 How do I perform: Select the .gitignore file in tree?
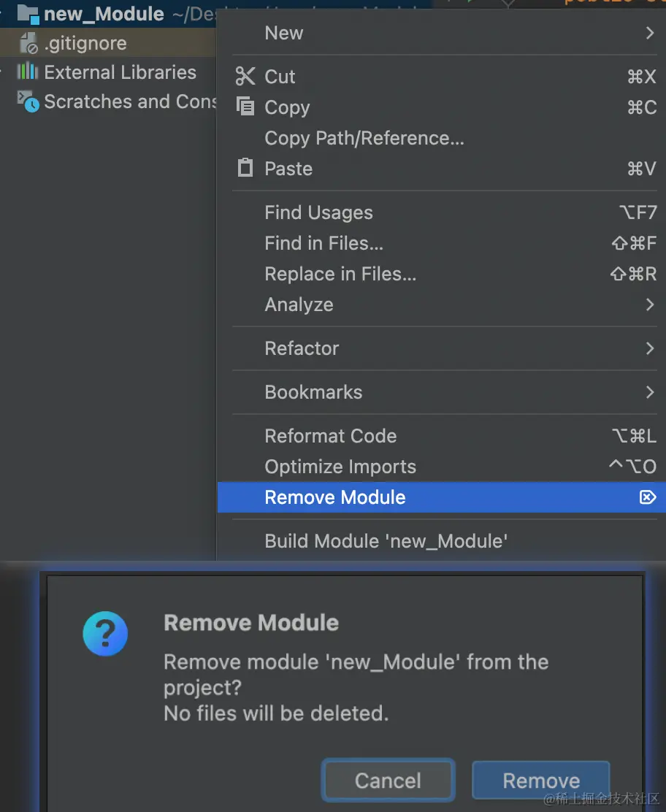tap(85, 44)
